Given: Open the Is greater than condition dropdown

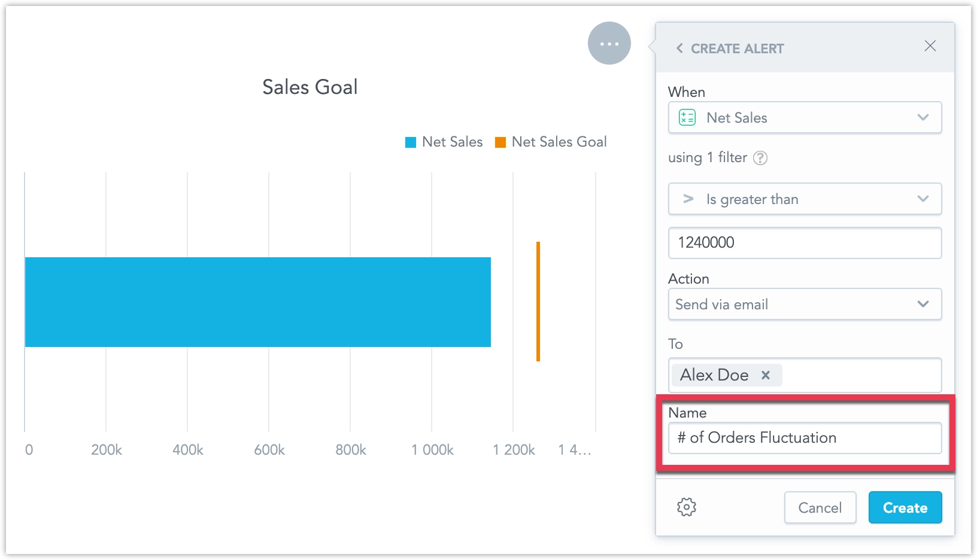Looking at the screenshot, I should (923, 199).
